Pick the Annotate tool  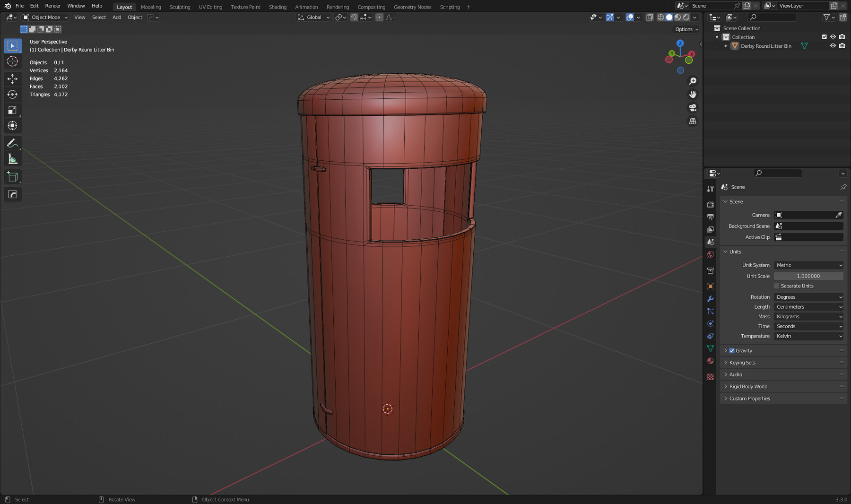(12, 143)
